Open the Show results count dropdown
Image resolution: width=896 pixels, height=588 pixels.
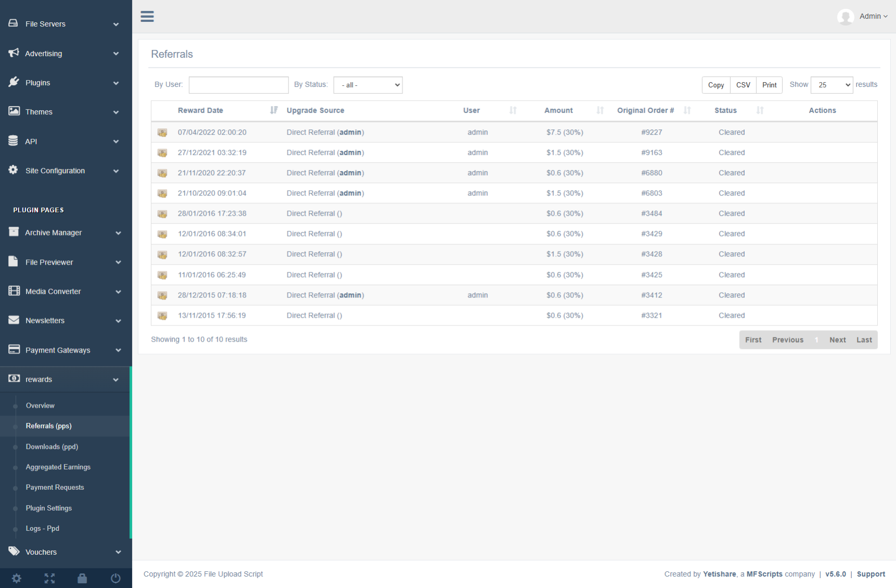point(832,85)
